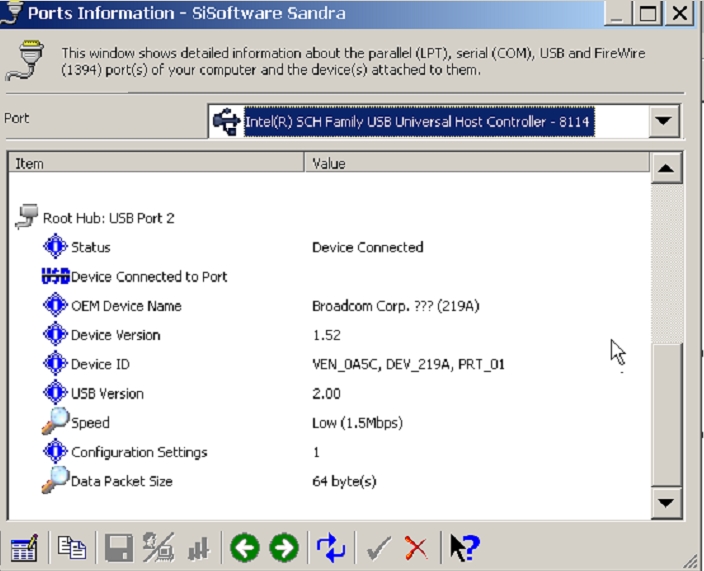Click the OEM Device Name info icon
The width and height of the screenshot is (704, 571).
click(55, 305)
